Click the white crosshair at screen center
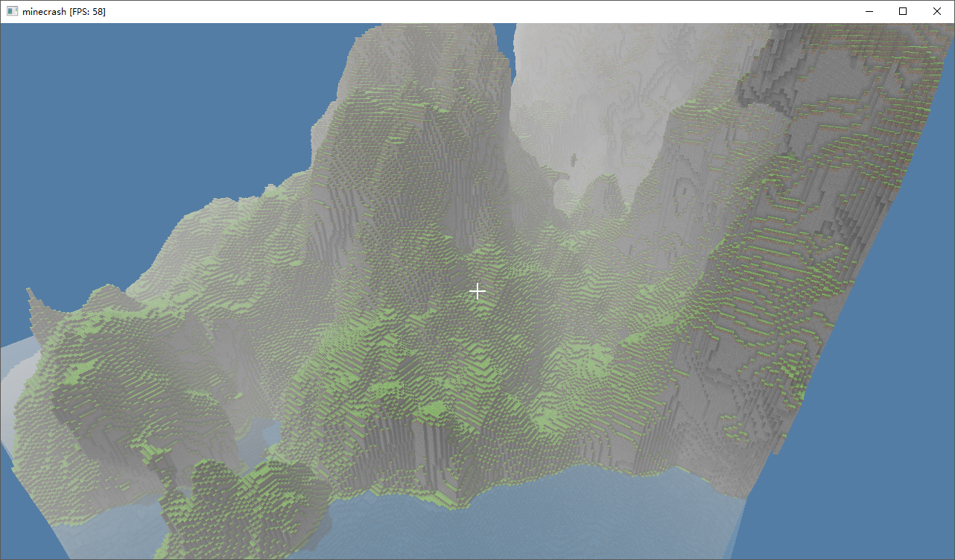 (477, 291)
